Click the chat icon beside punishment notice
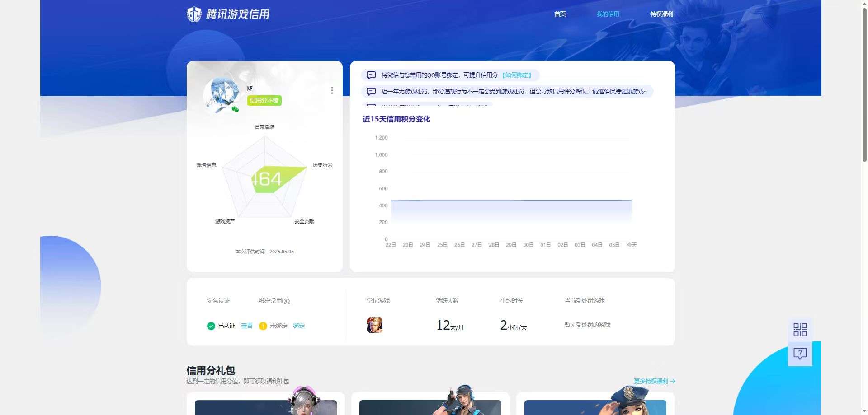Viewport: 868px width, 415px height. [371, 91]
